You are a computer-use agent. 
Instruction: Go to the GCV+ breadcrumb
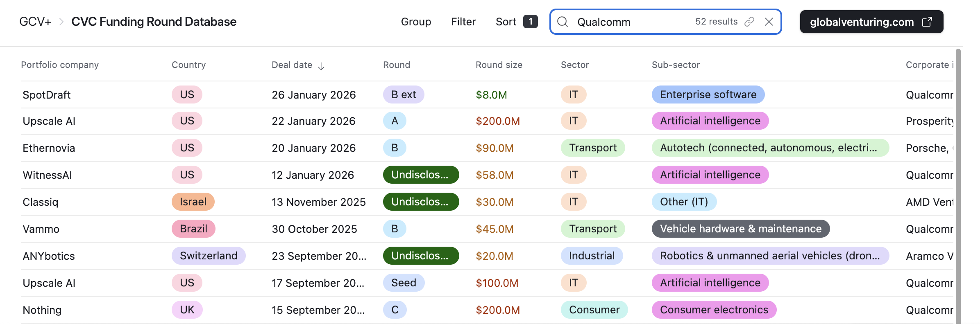click(35, 22)
